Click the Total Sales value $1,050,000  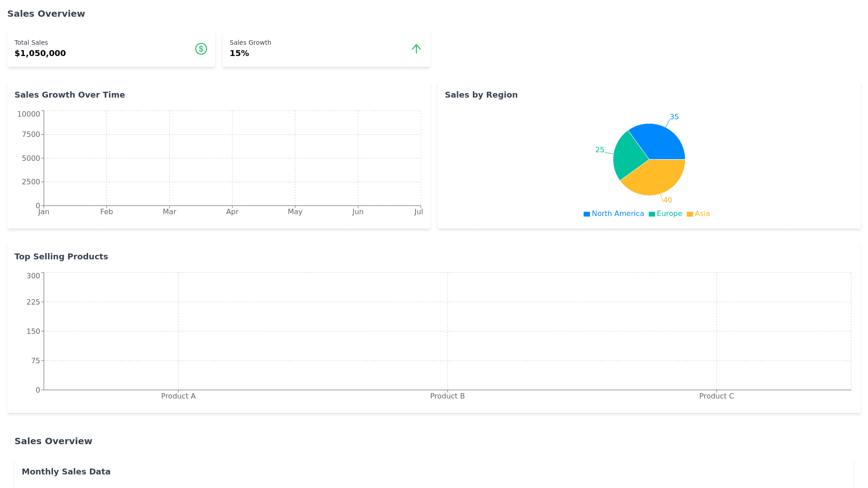click(40, 53)
